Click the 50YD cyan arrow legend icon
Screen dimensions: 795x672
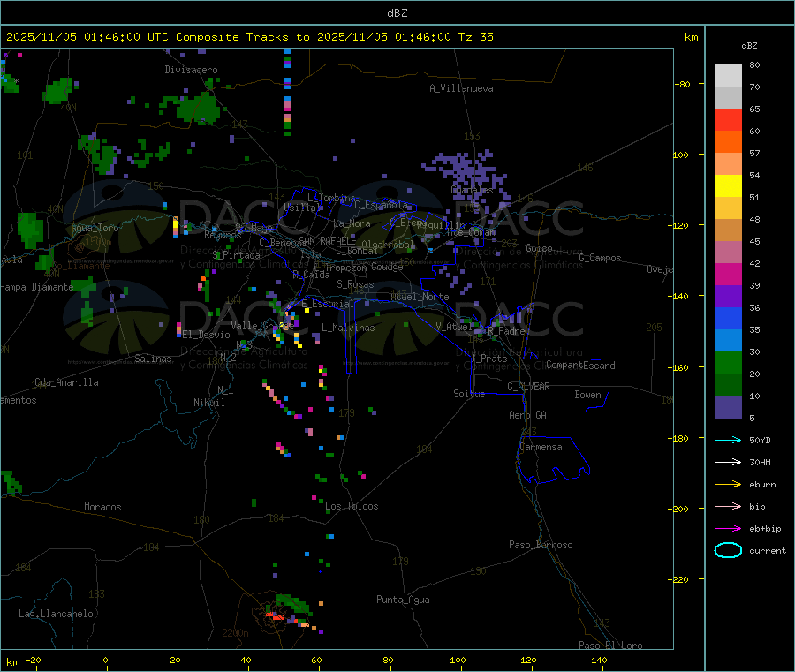[x=728, y=440]
